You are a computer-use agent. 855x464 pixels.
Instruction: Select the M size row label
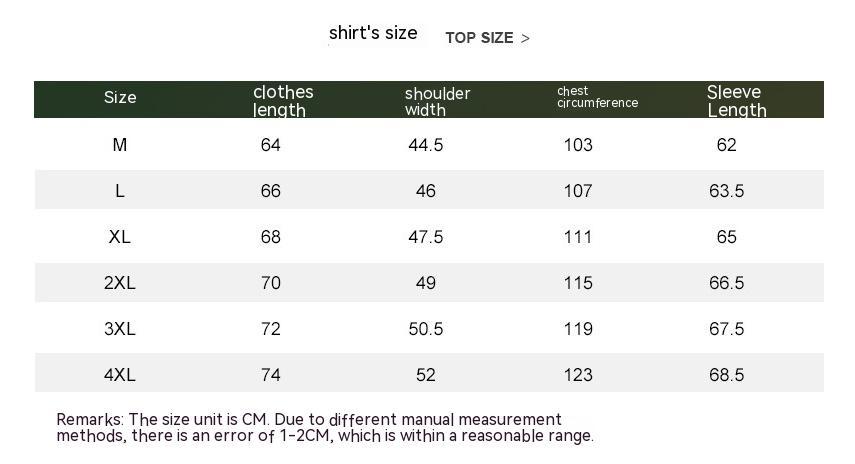(x=120, y=145)
